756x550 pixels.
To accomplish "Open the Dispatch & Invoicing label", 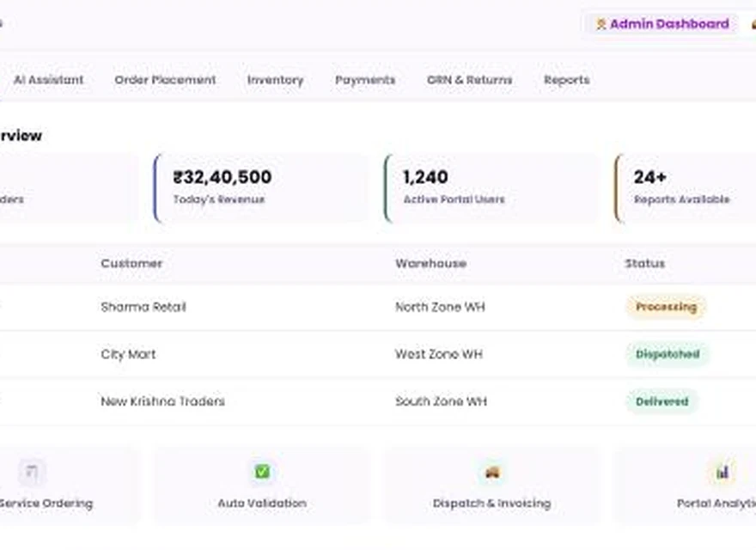I will pos(491,504).
